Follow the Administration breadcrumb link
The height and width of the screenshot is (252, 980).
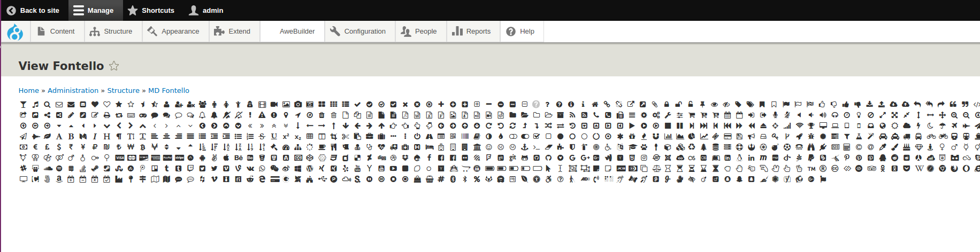[73, 90]
